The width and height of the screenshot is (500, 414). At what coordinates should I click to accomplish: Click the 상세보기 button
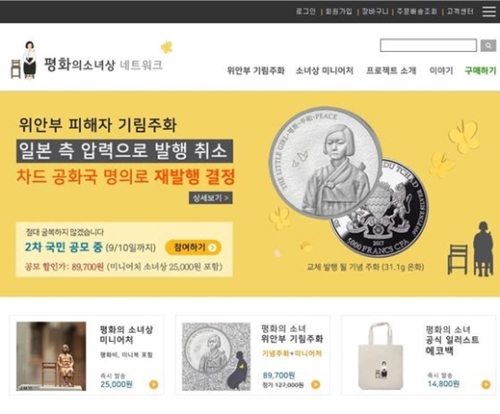[x=211, y=198]
